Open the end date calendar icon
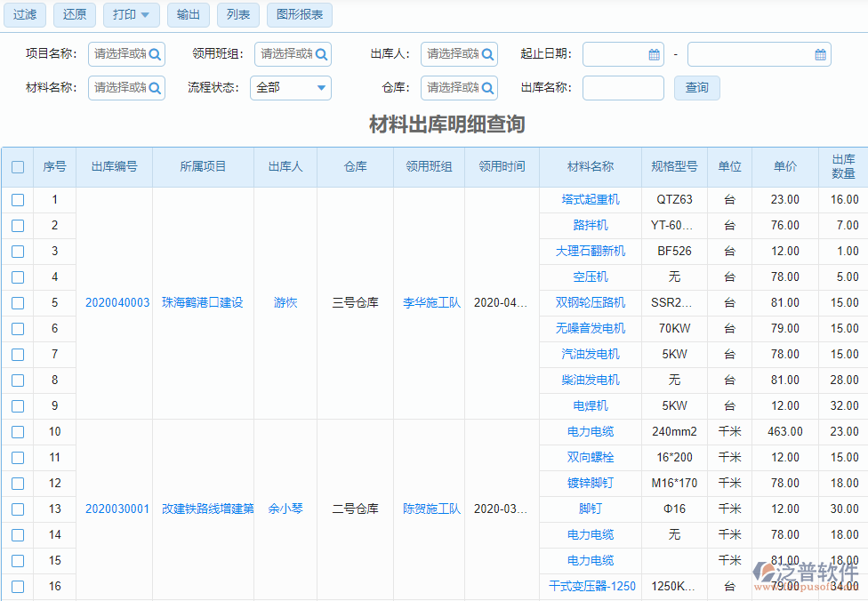The width and height of the screenshot is (868, 601). 820,54
